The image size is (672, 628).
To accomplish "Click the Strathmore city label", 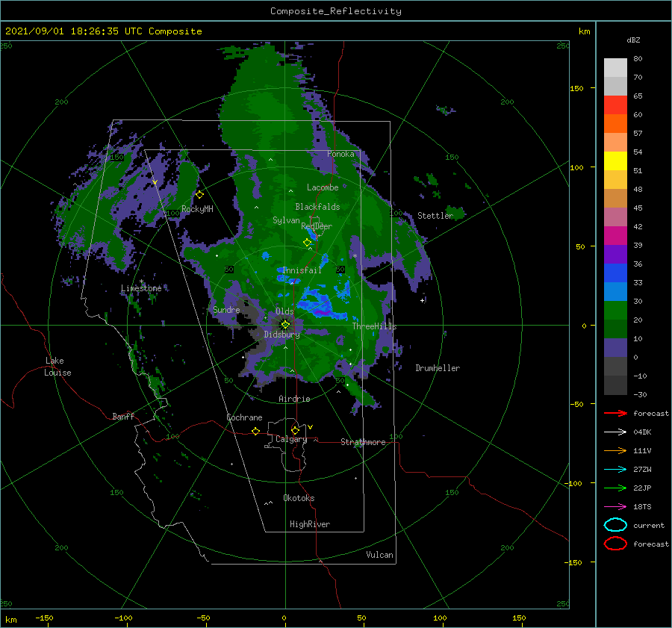I will [363, 442].
